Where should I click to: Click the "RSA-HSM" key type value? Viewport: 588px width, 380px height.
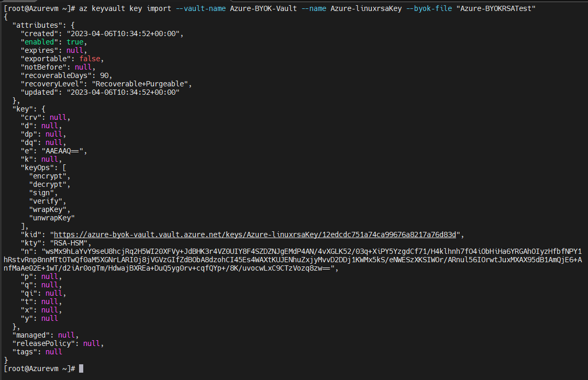click(x=69, y=243)
